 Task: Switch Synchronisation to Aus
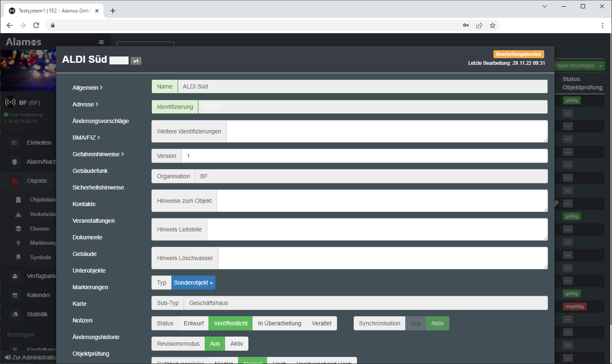(x=415, y=323)
